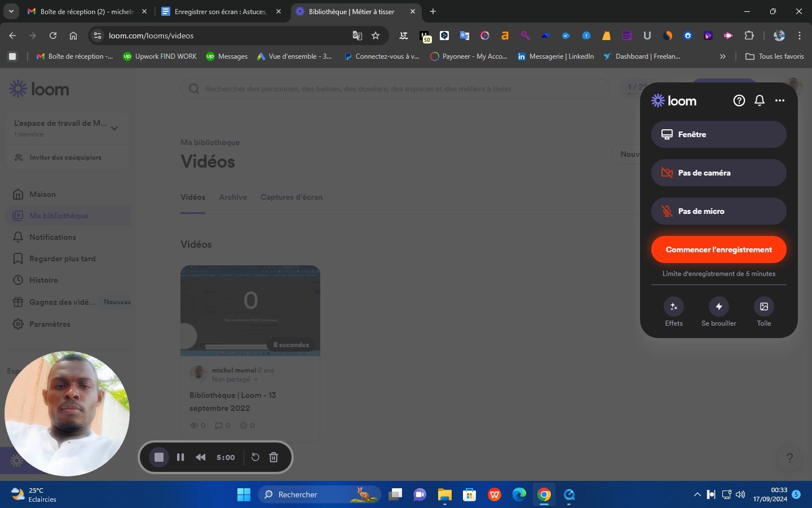Click the browser back arrow

coord(12,36)
